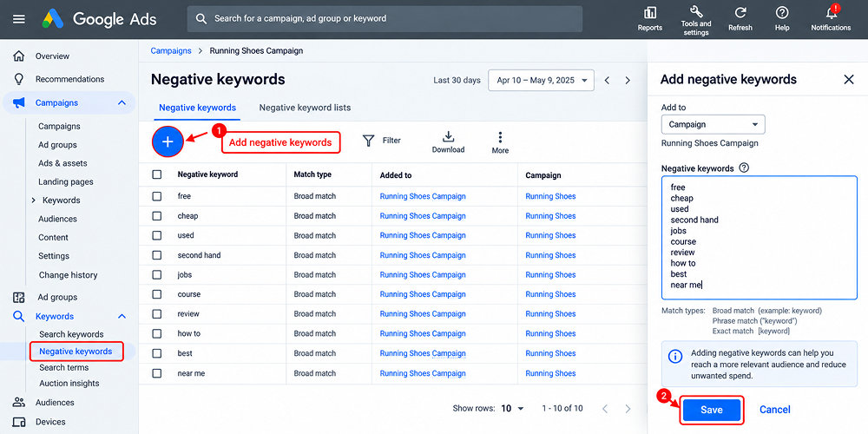
Task: Click the Ad groups sidebar icon
Action: click(x=19, y=297)
